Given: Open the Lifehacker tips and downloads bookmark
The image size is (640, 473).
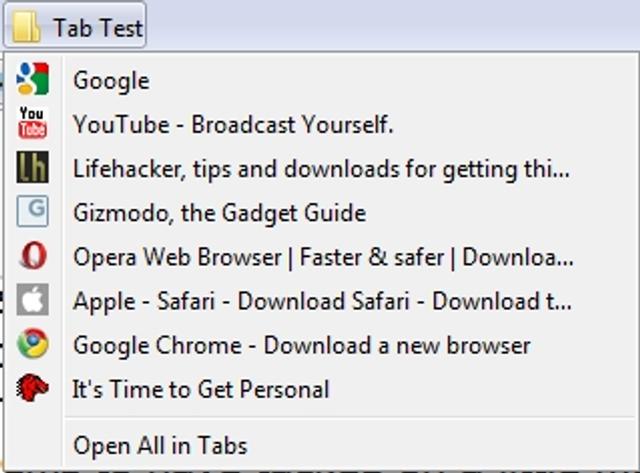Looking at the screenshot, I should tap(321, 169).
